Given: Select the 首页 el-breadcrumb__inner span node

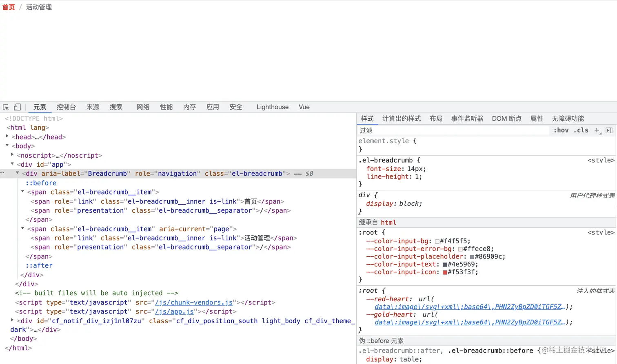Looking at the screenshot, I should pyautogui.click(x=157, y=201).
